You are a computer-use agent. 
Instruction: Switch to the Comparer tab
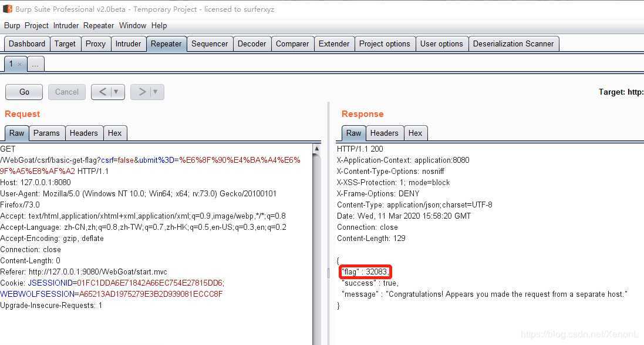(x=292, y=43)
